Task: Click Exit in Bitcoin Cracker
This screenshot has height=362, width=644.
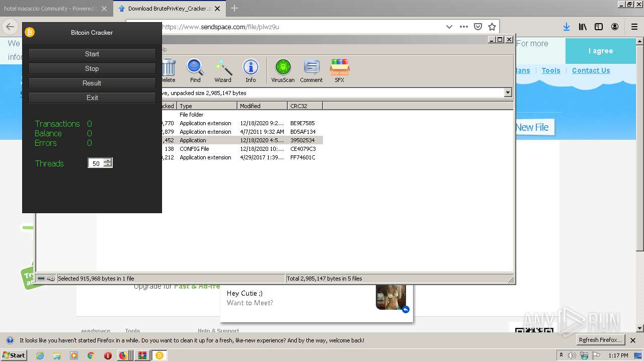Action: point(92,98)
